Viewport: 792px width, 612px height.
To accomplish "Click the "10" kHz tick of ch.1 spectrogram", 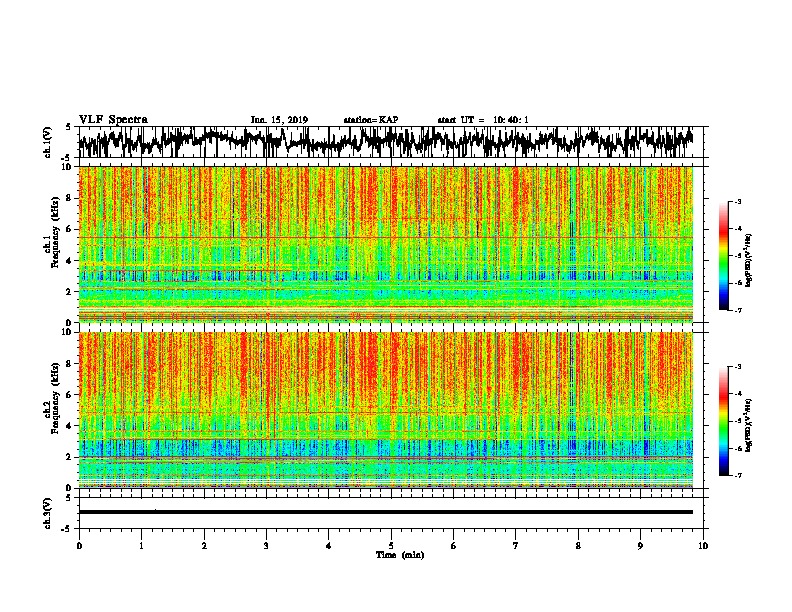I will pos(68,167).
